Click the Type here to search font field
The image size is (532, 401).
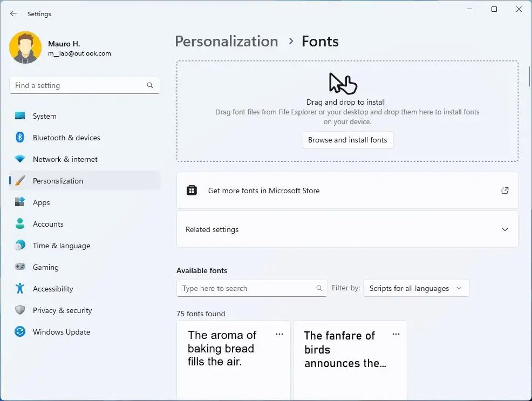(x=245, y=288)
